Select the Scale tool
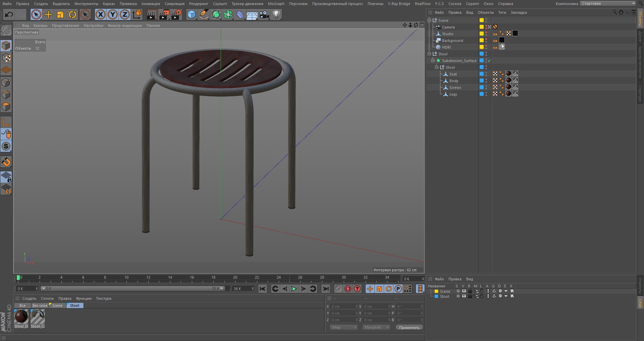Screen dimensions: 644x341 coord(60,15)
